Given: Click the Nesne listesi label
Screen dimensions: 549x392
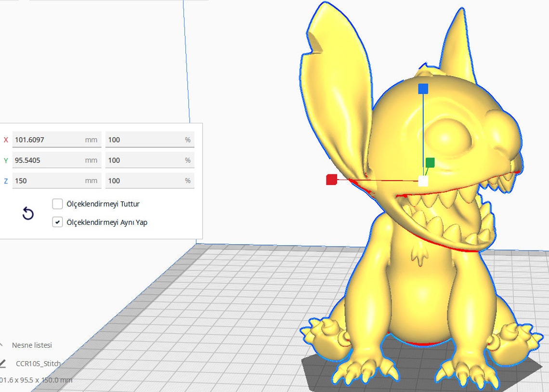Looking at the screenshot, I should (x=32, y=345).
